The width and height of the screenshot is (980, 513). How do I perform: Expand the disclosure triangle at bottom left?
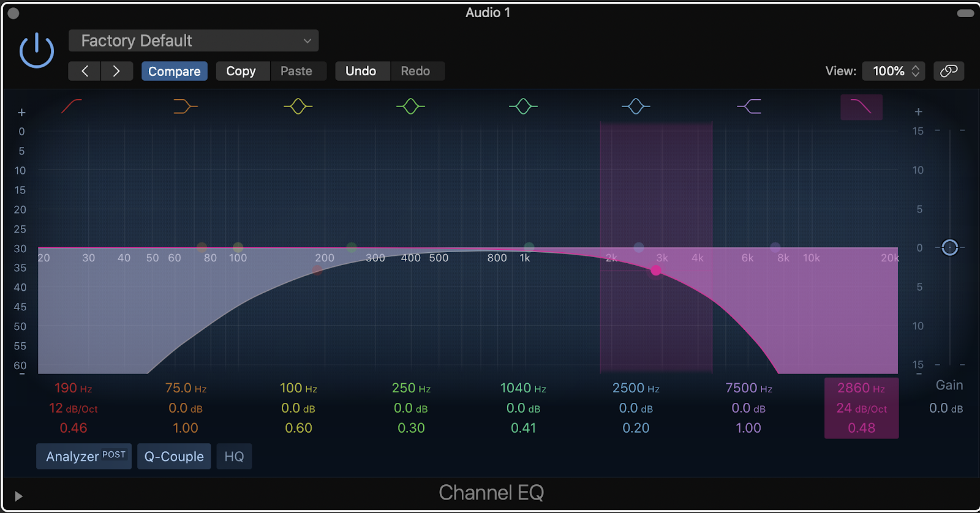[x=18, y=496]
